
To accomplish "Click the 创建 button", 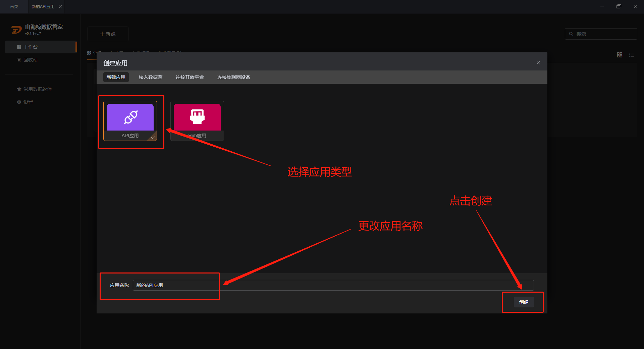I will click(x=524, y=302).
